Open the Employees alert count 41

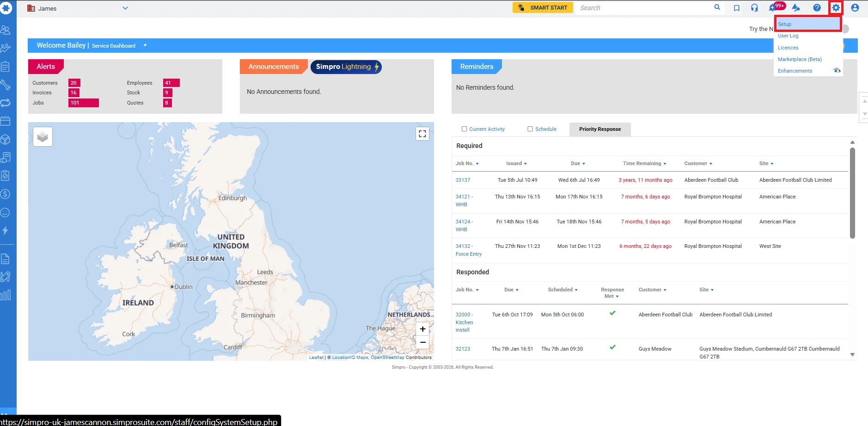click(x=171, y=83)
